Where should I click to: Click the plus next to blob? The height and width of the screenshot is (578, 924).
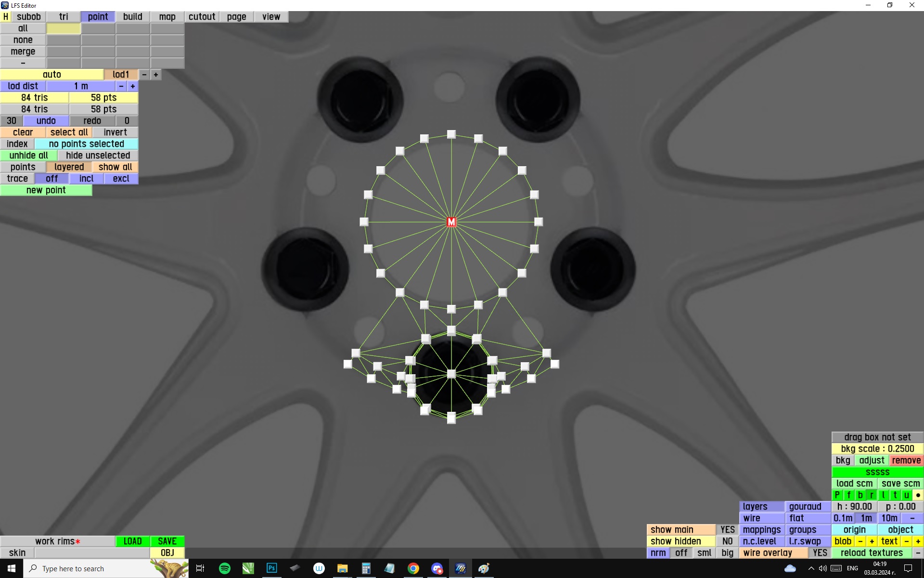(872, 541)
